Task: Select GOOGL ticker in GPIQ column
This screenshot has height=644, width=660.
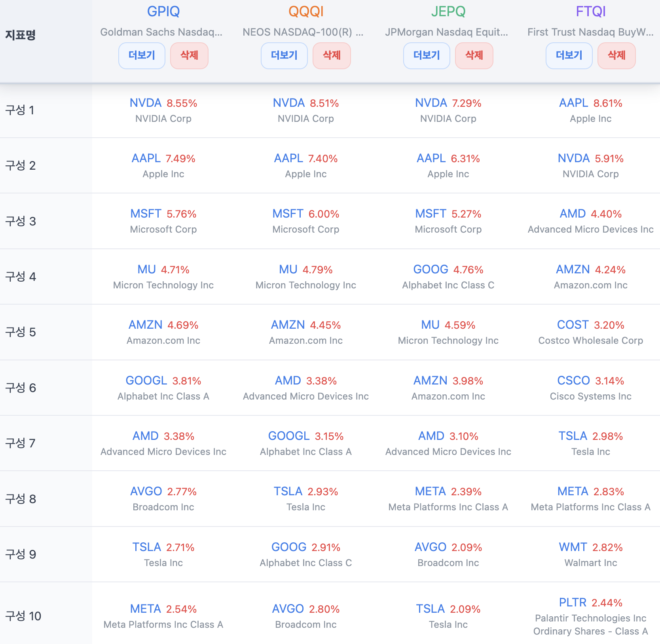Action: tap(146, 381)
